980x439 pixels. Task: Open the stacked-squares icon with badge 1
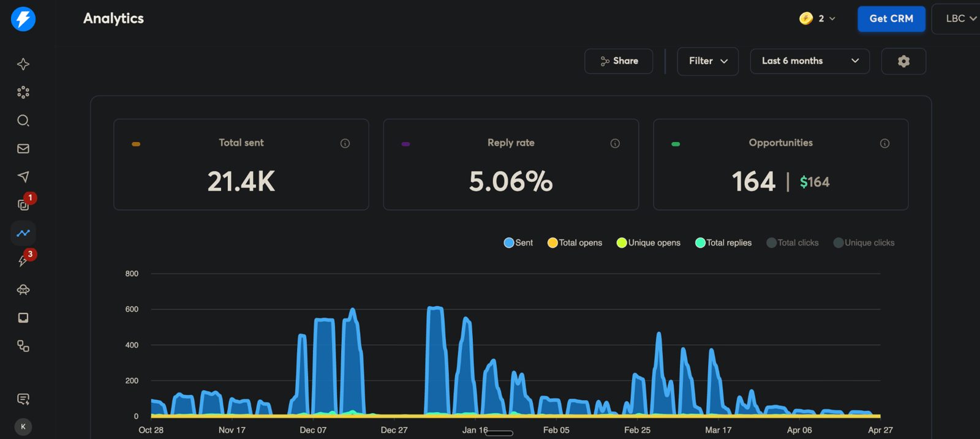(23, 205)
